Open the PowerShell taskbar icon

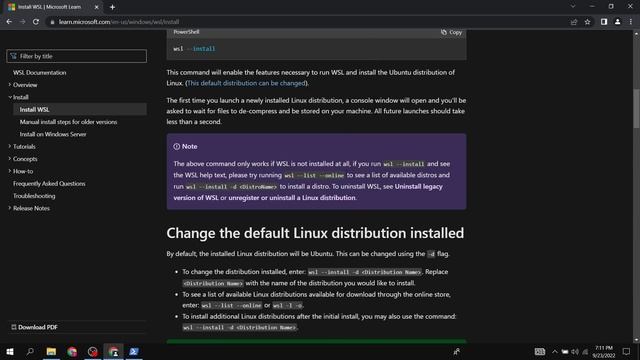point(134,351)
